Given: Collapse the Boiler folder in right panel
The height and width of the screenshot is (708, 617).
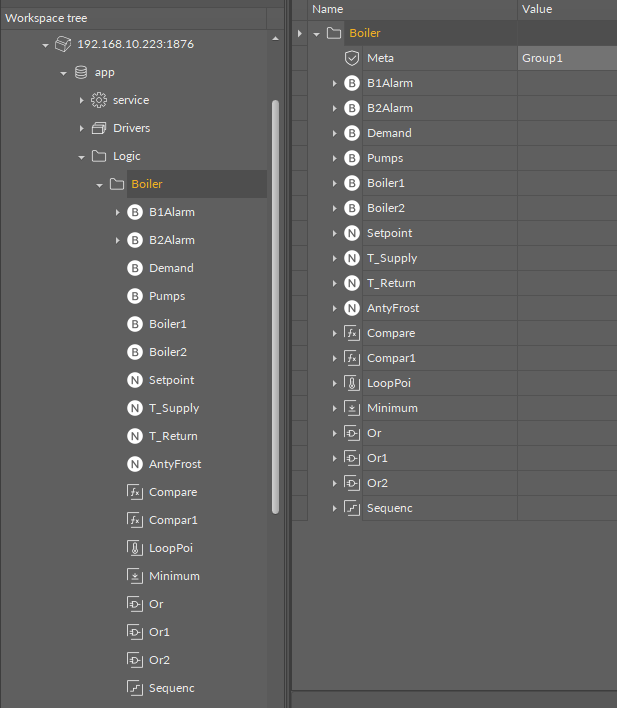Looking at the screenshot, I should pyautogui.click(x=317, y=34).
